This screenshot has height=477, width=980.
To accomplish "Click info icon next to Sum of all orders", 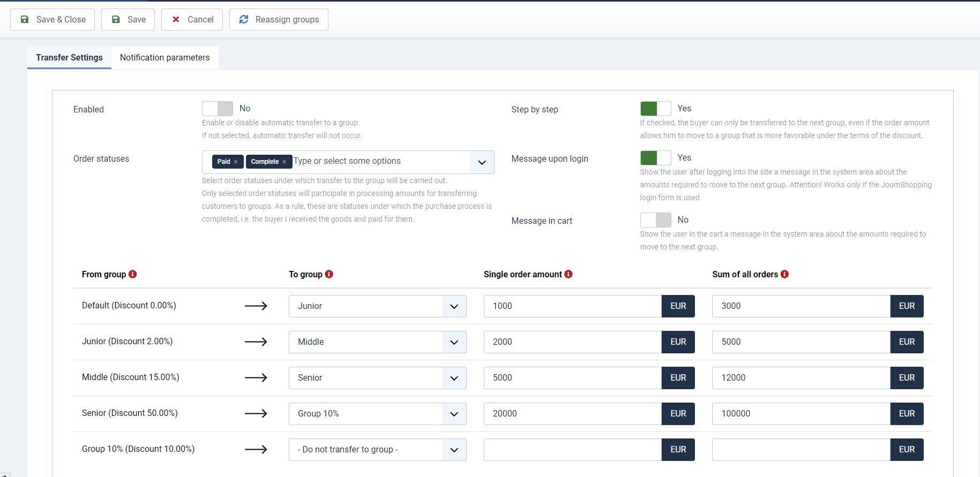I will (784, 274).
